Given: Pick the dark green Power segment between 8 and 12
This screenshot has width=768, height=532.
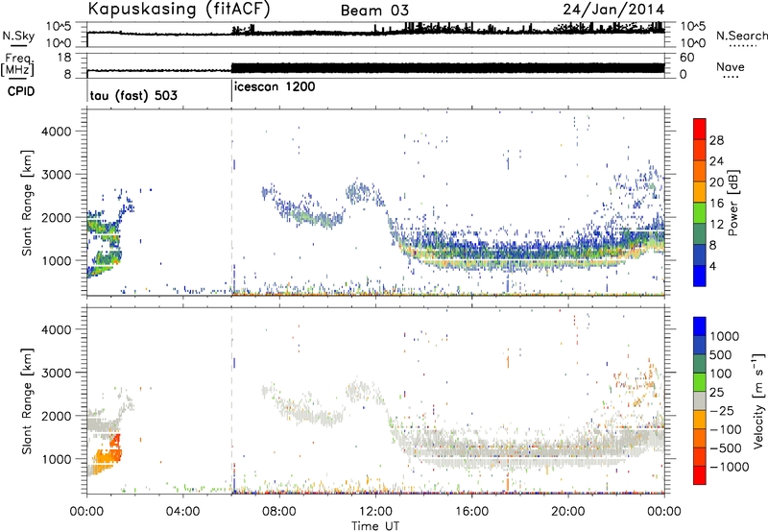Looking at the screenshot, I should tap(700, 233).
